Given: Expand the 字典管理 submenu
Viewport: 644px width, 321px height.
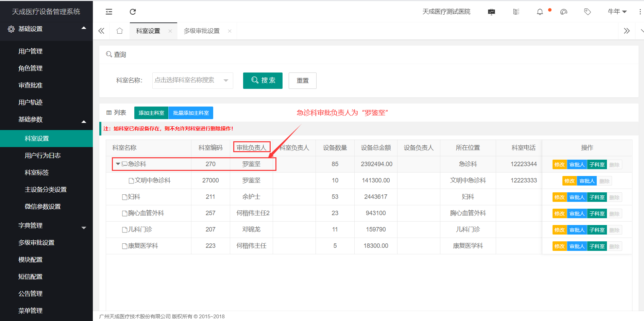Looking at the screenshot, I should click(84, 228).
